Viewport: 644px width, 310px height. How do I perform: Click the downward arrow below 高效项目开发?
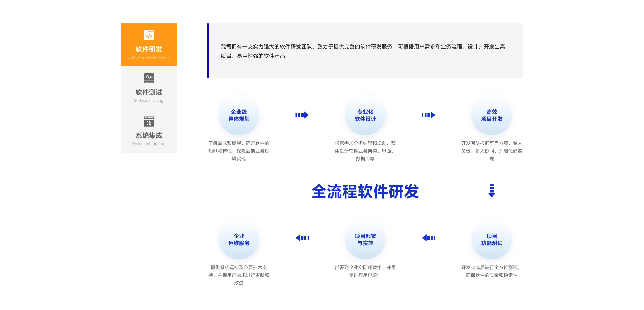tap(492, 191)
